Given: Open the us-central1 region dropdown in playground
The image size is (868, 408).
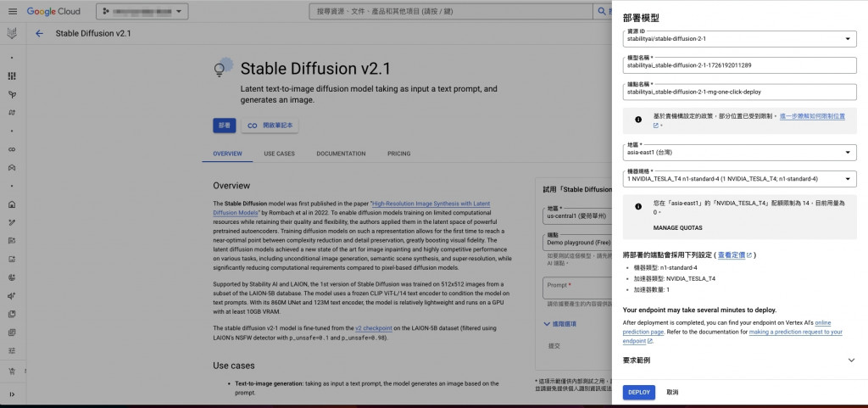Looking at the screenshot, I should [576, 215].
